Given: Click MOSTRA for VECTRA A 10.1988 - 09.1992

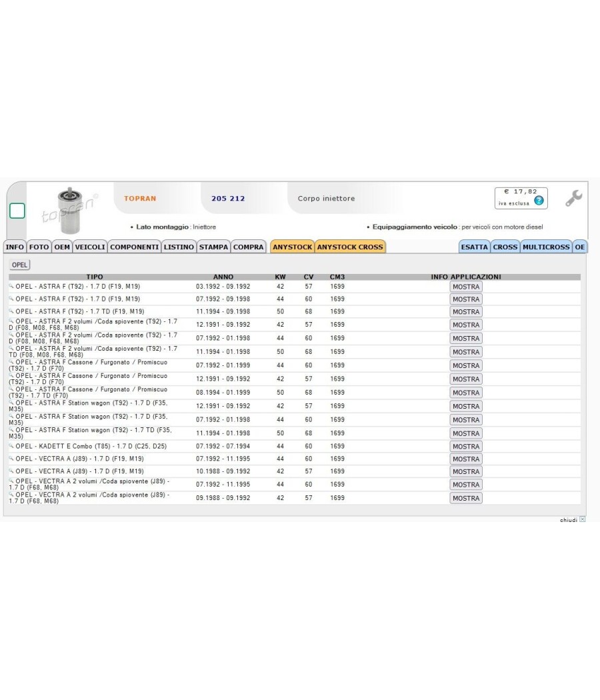Looking at the screenshot, I should [466, 471].
